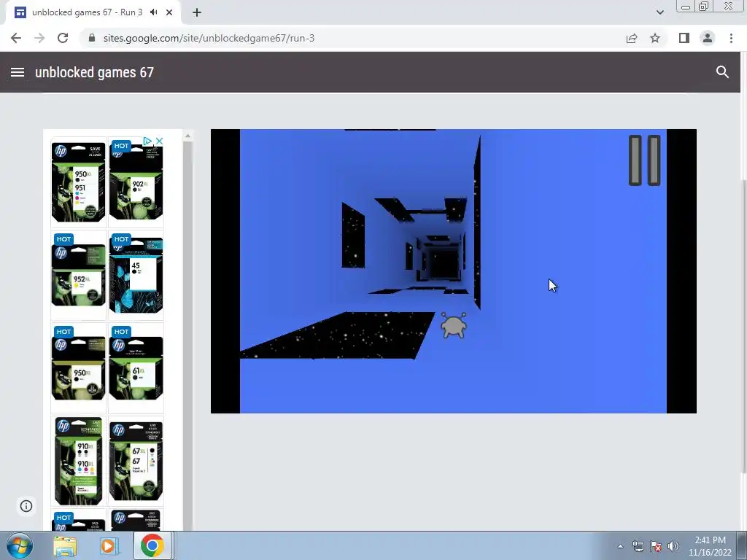Open the HP 910XL ink ad

tap(79, 461)
